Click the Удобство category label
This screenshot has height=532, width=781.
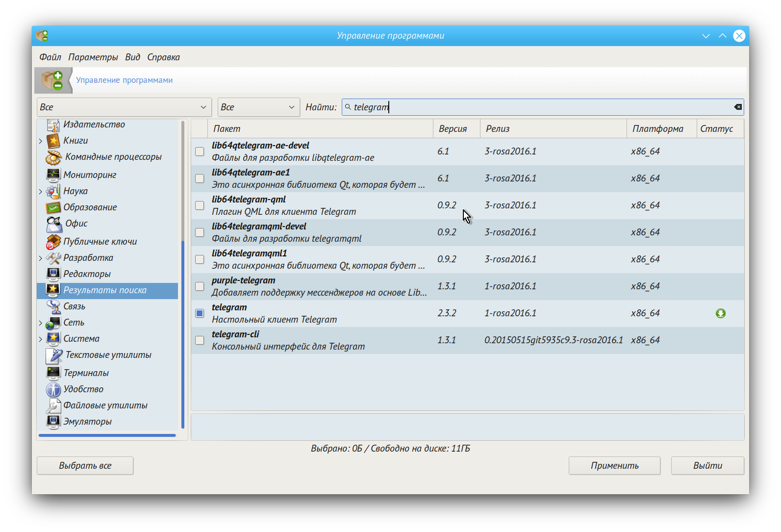point(83,389)
